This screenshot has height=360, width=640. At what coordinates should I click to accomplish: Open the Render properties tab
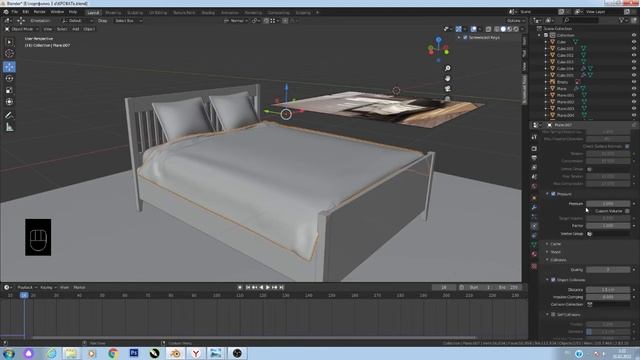coord(534,149)
